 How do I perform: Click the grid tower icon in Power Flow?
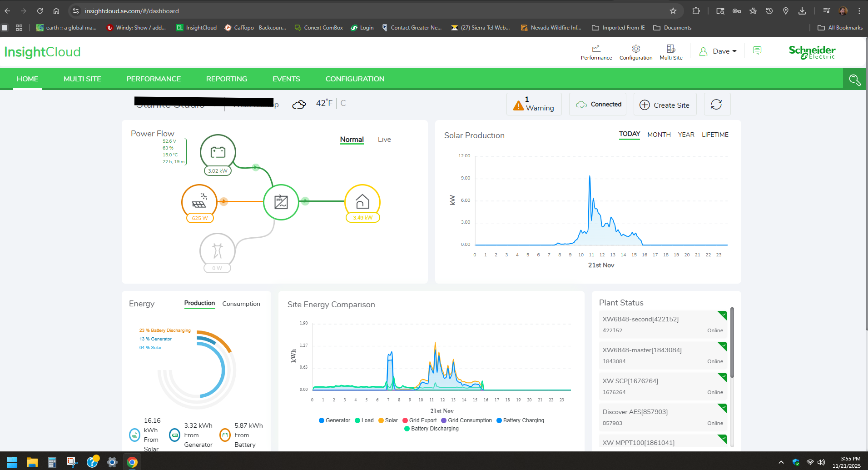(x=218, y=250)
